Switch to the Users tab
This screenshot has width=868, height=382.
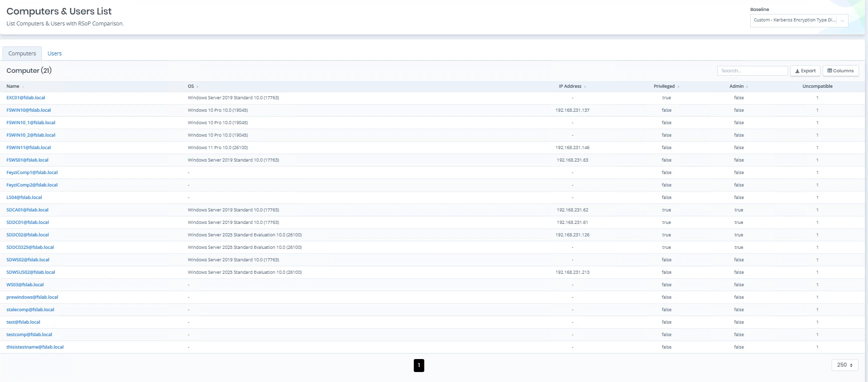[x=54, y=53]
